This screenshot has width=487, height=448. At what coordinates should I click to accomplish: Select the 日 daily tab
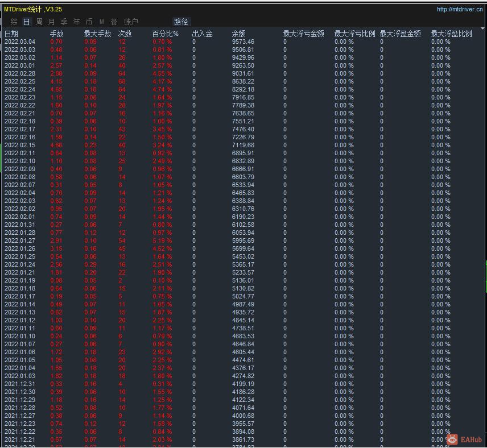pyautogui.click(x=26, y=22)
